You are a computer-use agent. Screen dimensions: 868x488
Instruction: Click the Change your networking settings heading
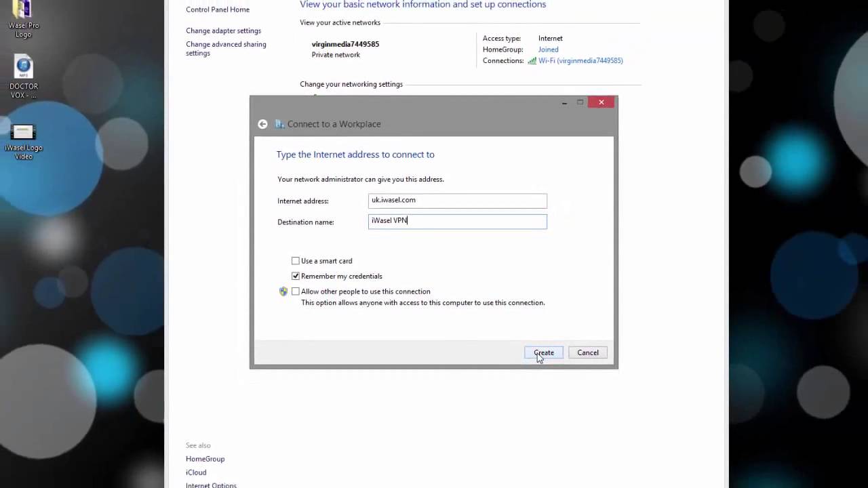[x=351, y=84]
